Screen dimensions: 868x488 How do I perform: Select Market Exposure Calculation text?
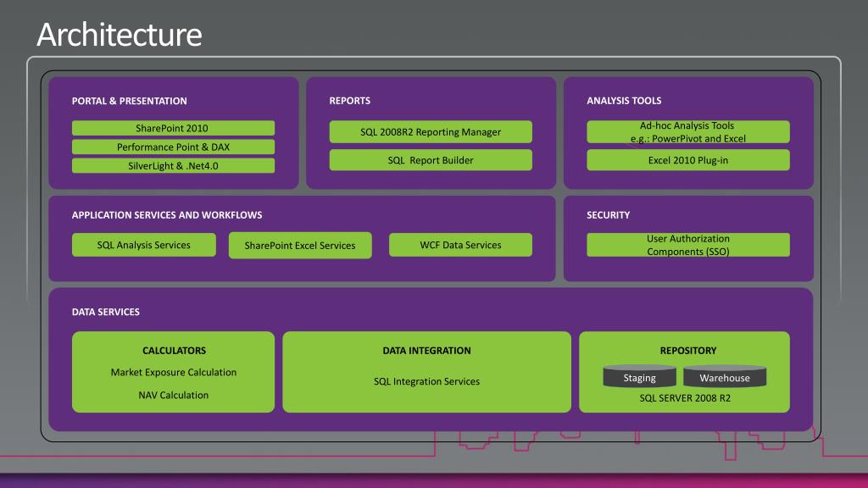click(173, 373)
